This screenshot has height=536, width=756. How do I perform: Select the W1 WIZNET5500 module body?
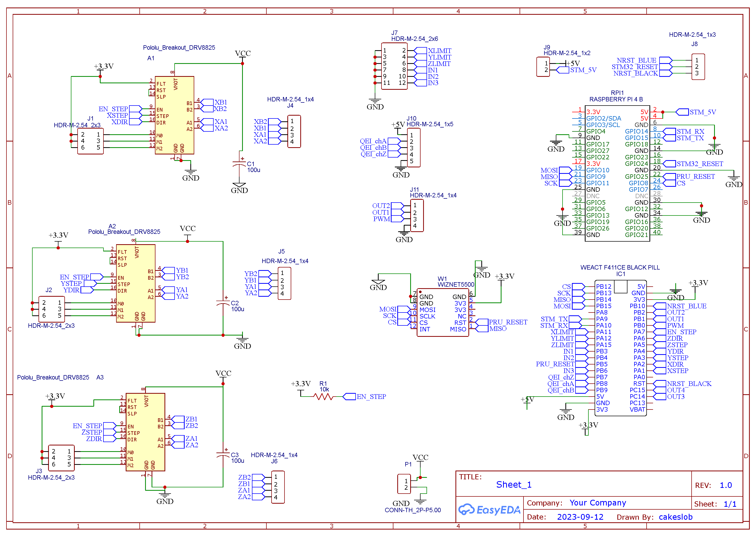443,312
